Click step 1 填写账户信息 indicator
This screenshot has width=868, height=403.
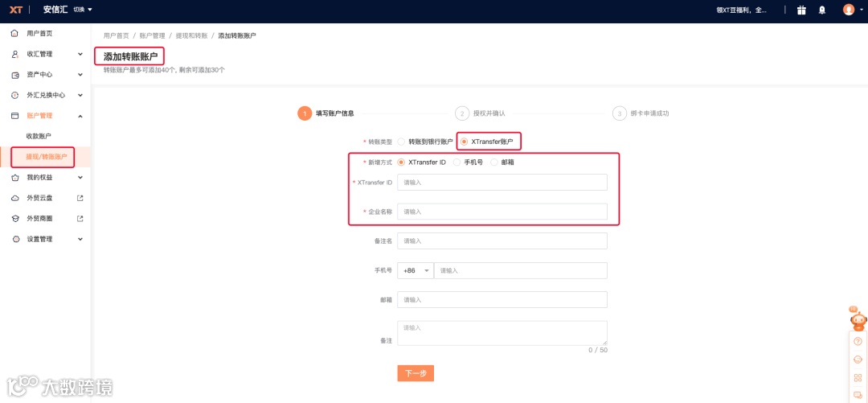(x=326, y=113)
